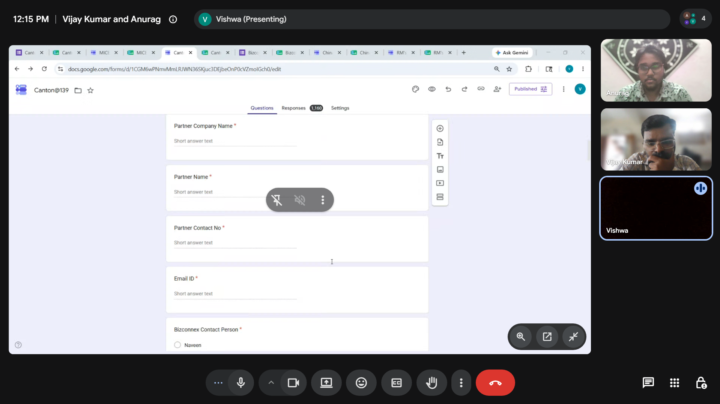Click the Add image icon in sidebar
This screenshot has height=404, width=720.
[440, 169]
